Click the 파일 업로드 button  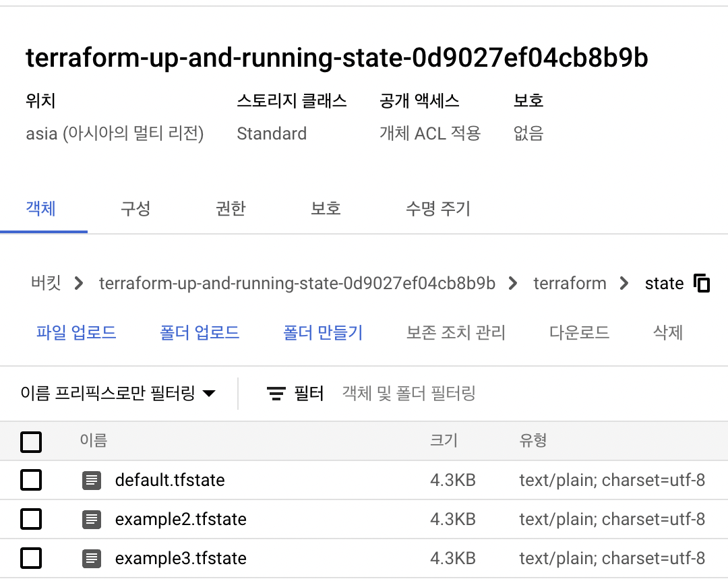[76, 332]
